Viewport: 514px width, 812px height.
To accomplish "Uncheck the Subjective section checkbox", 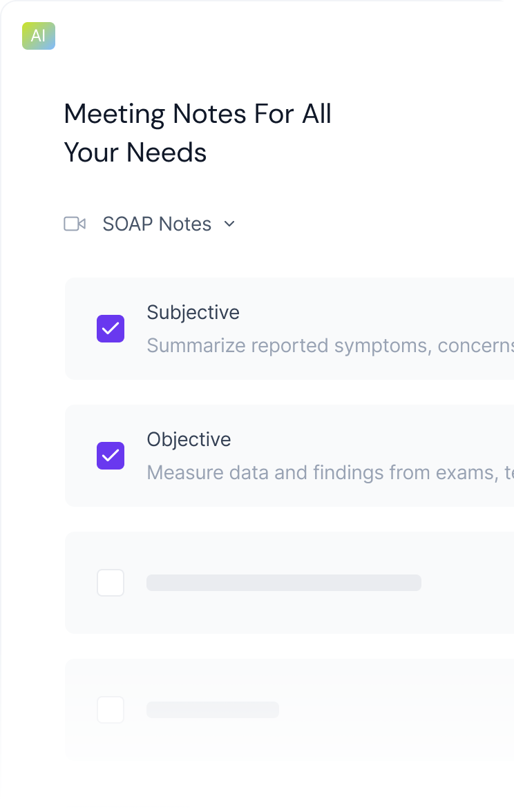I will click(110, 329).
